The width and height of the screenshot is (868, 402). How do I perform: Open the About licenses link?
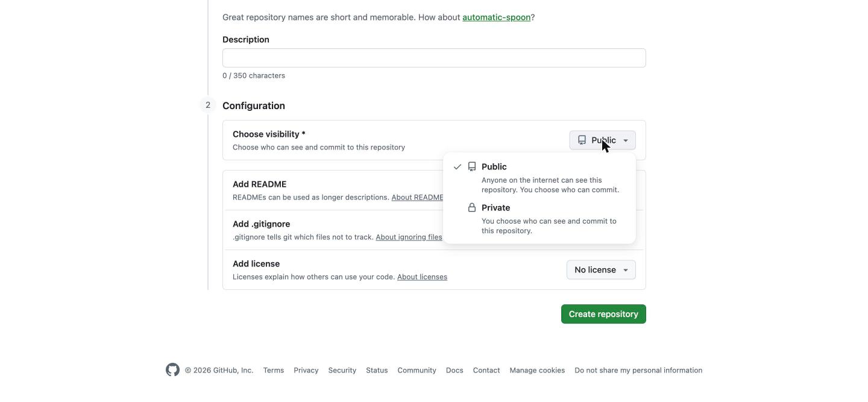422,277
